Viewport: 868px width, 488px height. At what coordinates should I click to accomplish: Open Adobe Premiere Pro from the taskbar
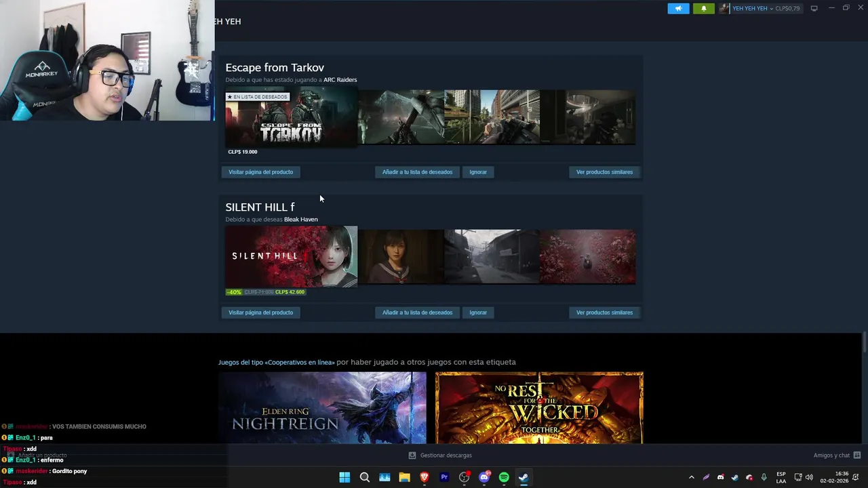[x=444, y=477]
